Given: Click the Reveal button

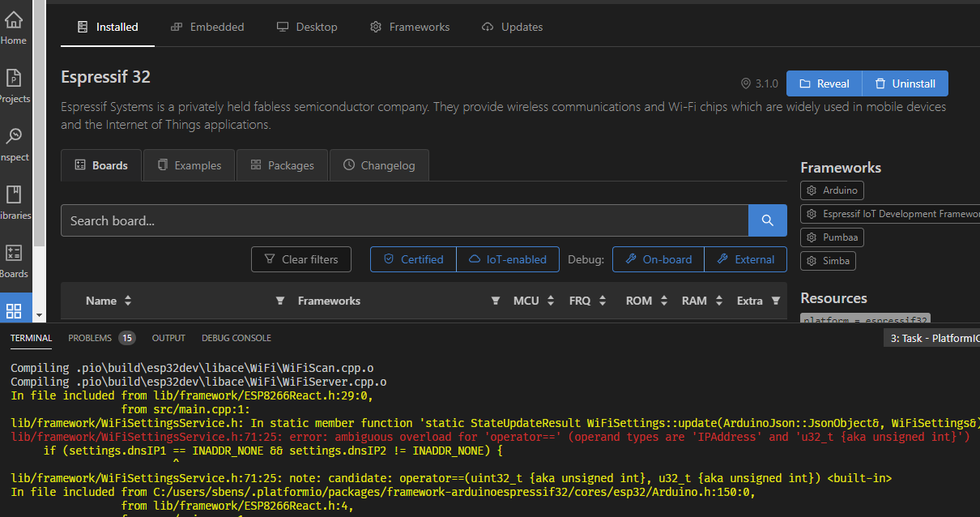Looking at the screenshot, I should pyautogui.click(x=824, y=83).
